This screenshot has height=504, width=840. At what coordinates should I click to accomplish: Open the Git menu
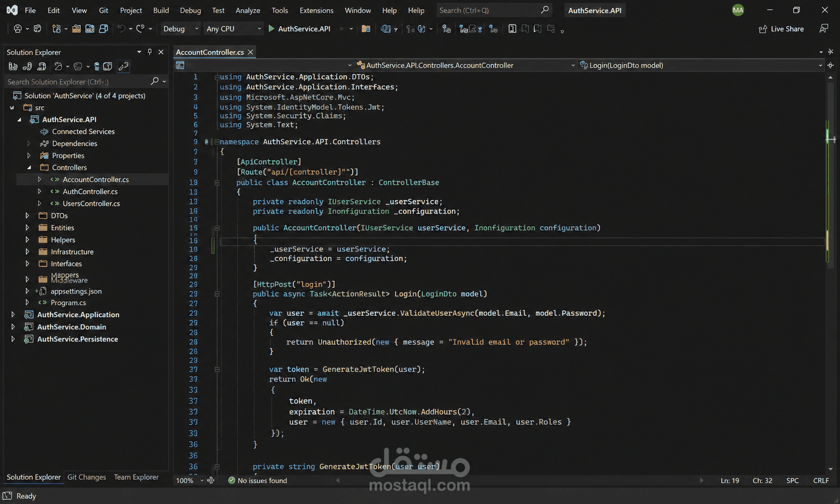pos(104,10)
